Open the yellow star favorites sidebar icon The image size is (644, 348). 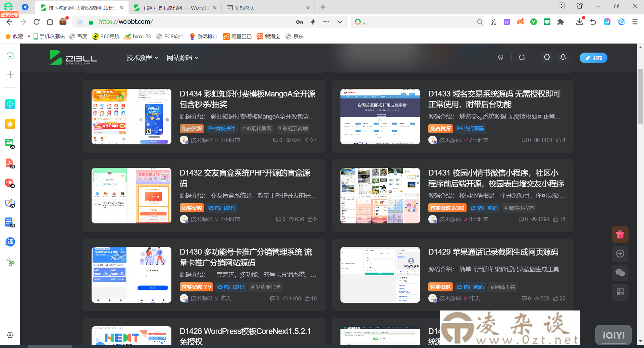pyautogui.click(x=10, y=124)
